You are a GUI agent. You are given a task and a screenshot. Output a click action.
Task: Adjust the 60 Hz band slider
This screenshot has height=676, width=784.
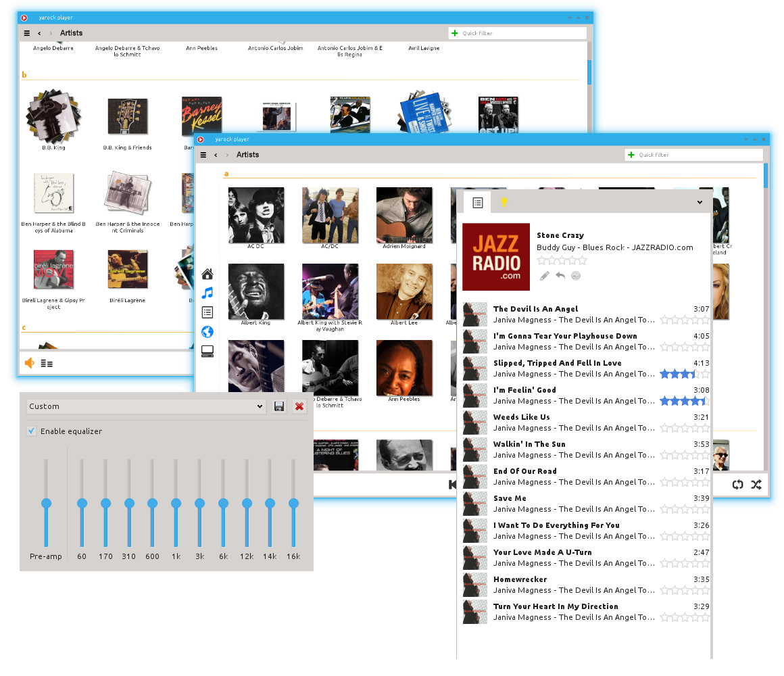82,503
